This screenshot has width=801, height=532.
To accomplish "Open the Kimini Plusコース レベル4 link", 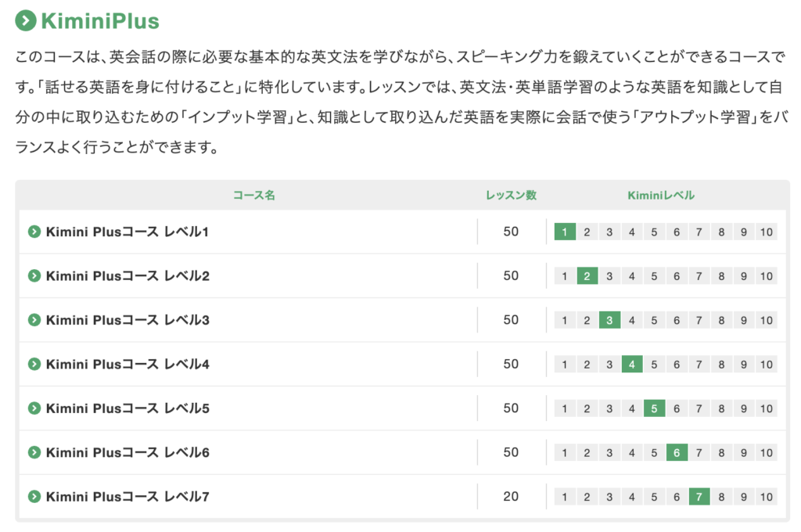I will point(128,364).
